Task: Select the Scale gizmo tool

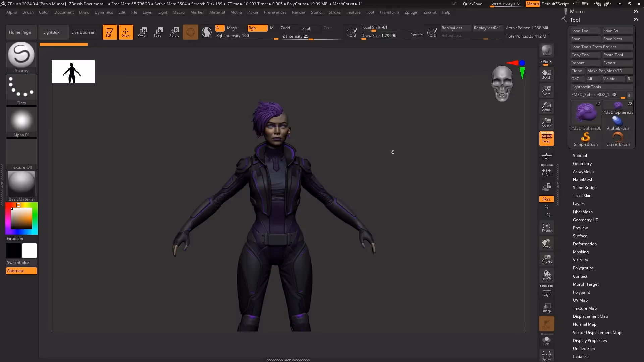Action: [x=158, y=32]
